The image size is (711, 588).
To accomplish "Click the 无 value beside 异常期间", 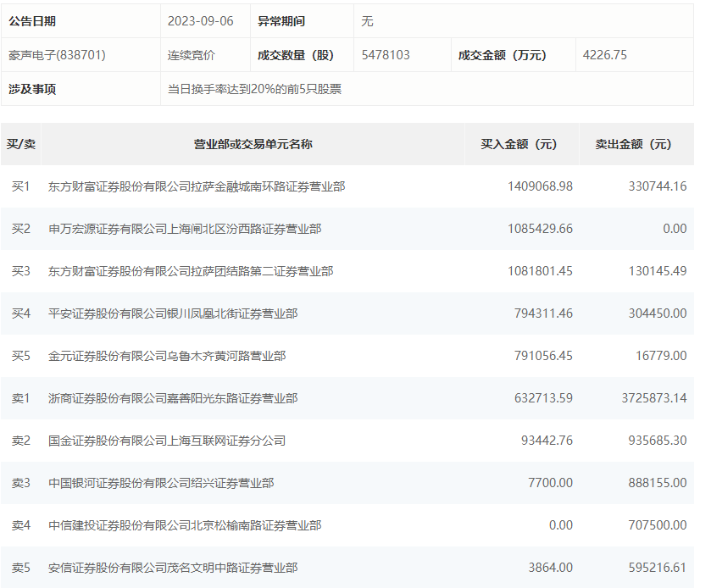I will click(x=367, y=21).
